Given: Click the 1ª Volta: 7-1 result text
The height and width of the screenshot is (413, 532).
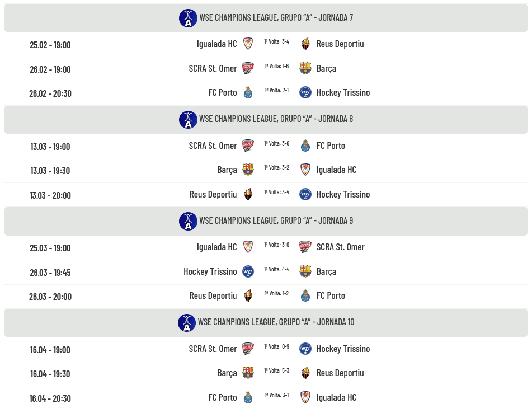Looking at the screenshot, I should pos(276,90).
